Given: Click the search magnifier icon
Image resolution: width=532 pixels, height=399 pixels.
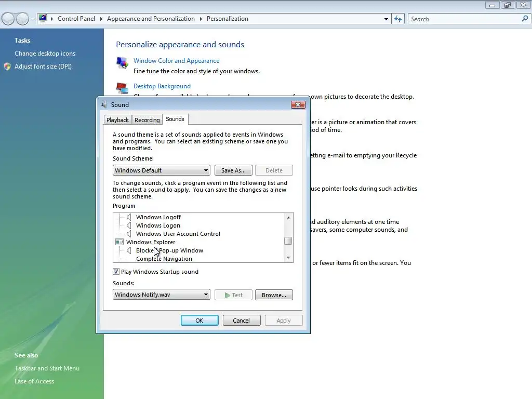Looking at the screenshot, I should [x=525, y=19].
